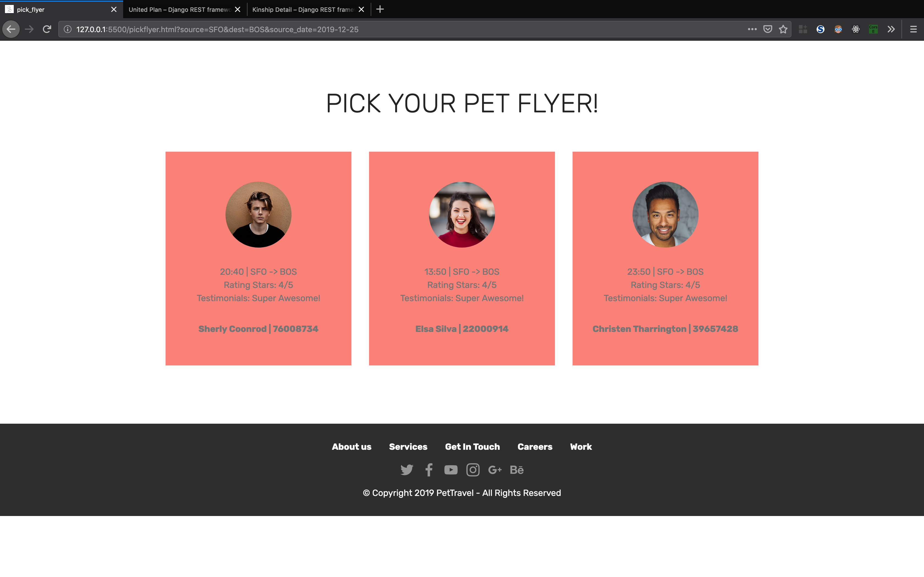Open the Careers footer link
This screenshot has height=577, width=924.
[x=535, y=446]
